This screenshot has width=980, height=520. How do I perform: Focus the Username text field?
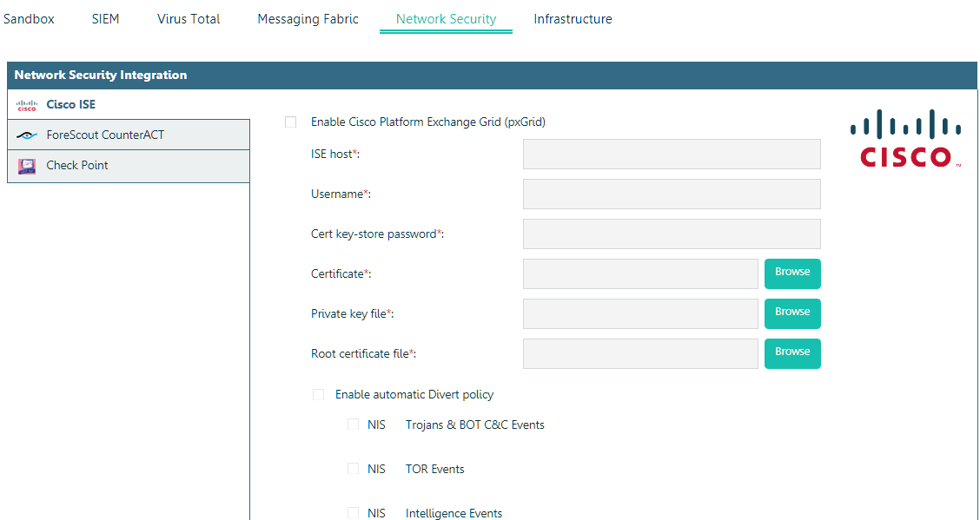672,194
